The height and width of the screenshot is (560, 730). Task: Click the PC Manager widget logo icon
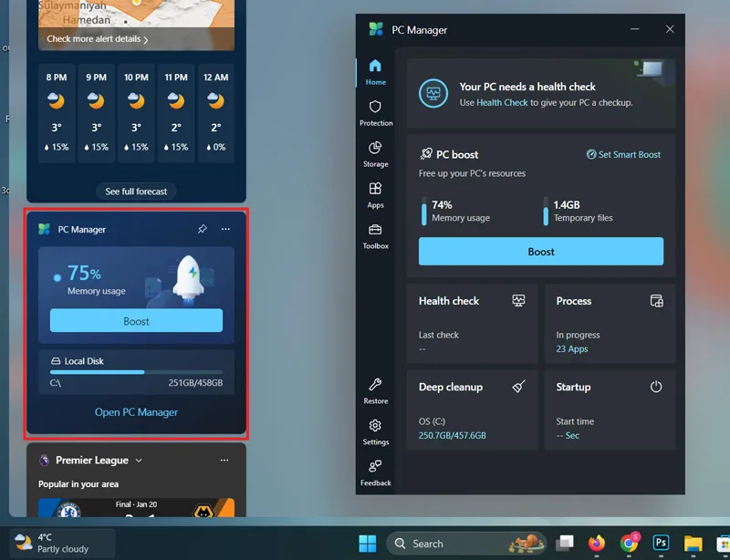44,229
